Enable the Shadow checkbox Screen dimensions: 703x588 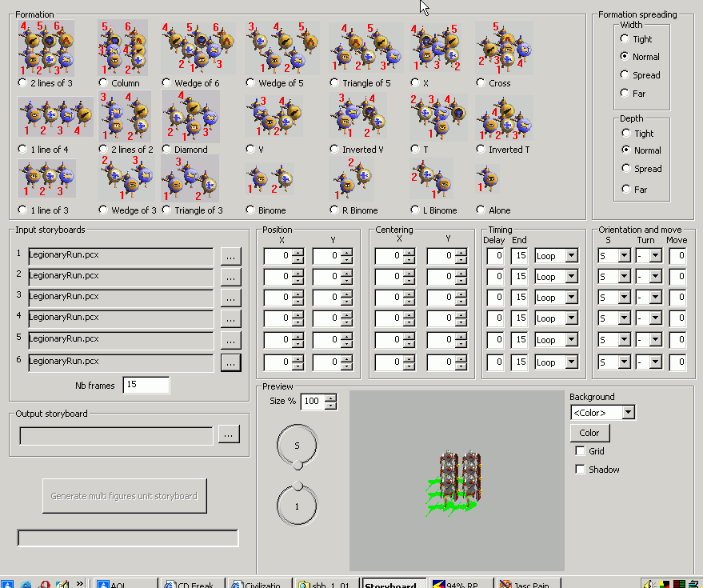click(580, 469)
